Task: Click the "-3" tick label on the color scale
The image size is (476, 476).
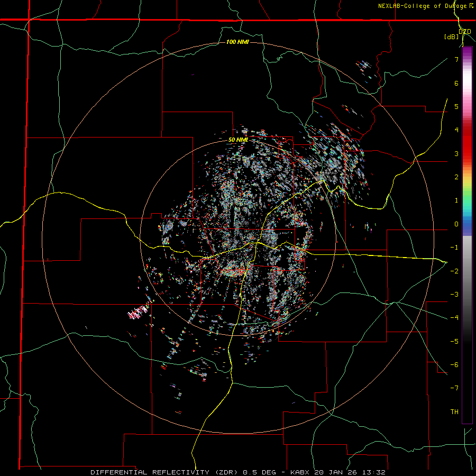Action: pos(454,295)
